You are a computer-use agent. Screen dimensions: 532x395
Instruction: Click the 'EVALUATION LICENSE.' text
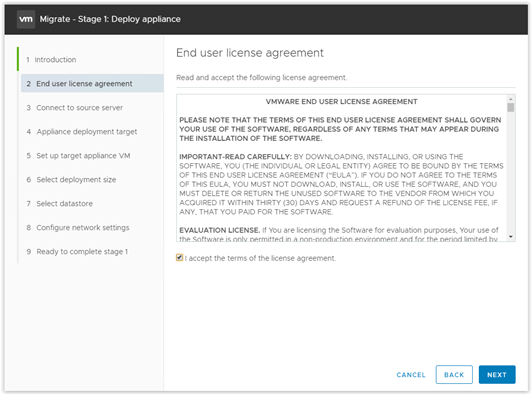(x=220, y=230)
